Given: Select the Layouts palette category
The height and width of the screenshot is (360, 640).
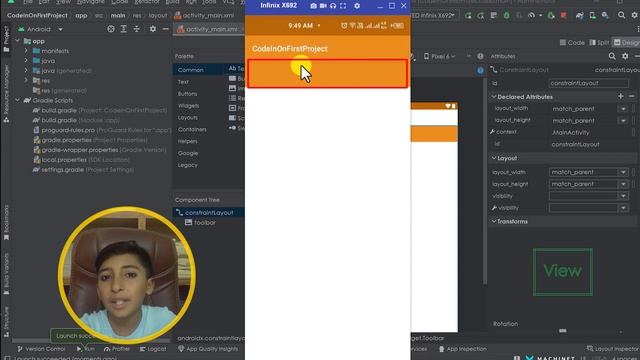Looking at the screenshot, I should click(188, 118).
